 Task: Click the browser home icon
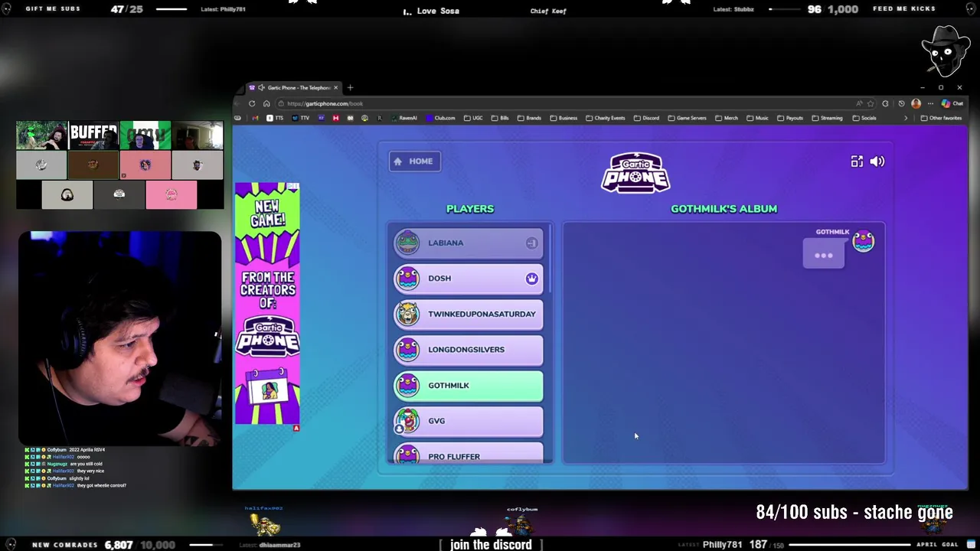(266, 103)
